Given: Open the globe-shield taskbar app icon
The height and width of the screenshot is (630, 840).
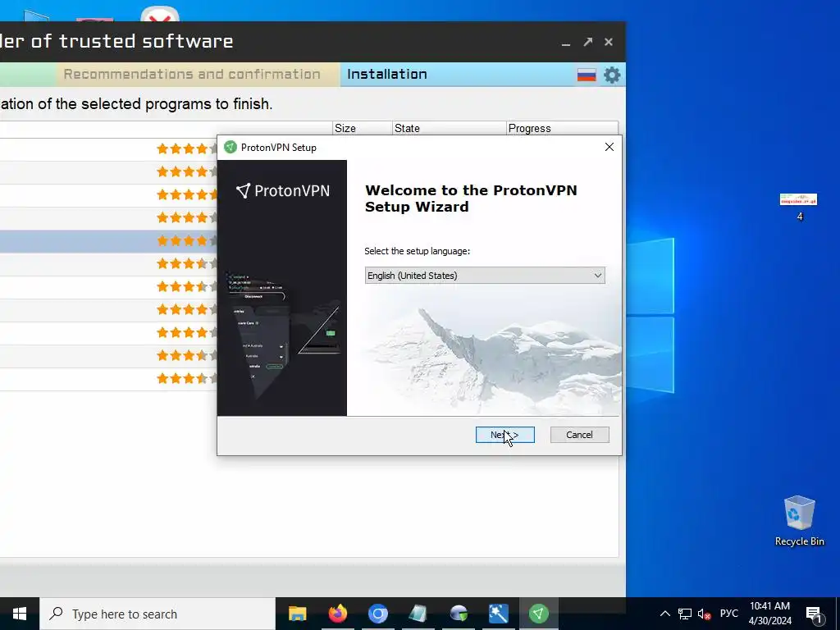Looking at the screenshot, I should point(459,614).
